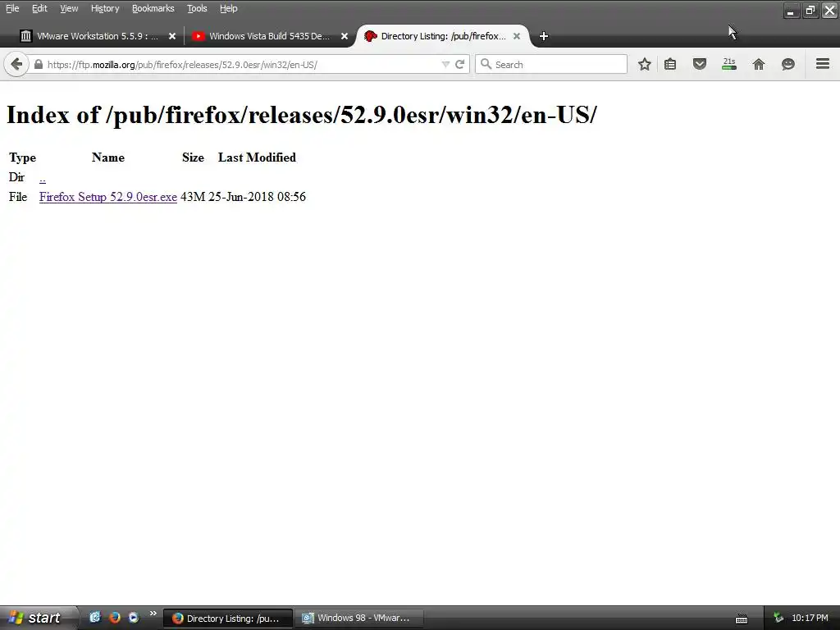Click the 'Type' column header
This screenshot has width=840, height=630.
pyautogui.click(x=22, y=157)
